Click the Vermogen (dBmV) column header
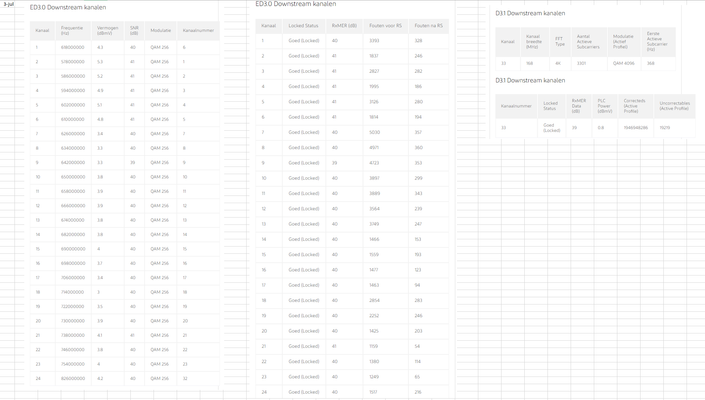The width and height of the screenshot is (705, 400). (x=107, y=31)
